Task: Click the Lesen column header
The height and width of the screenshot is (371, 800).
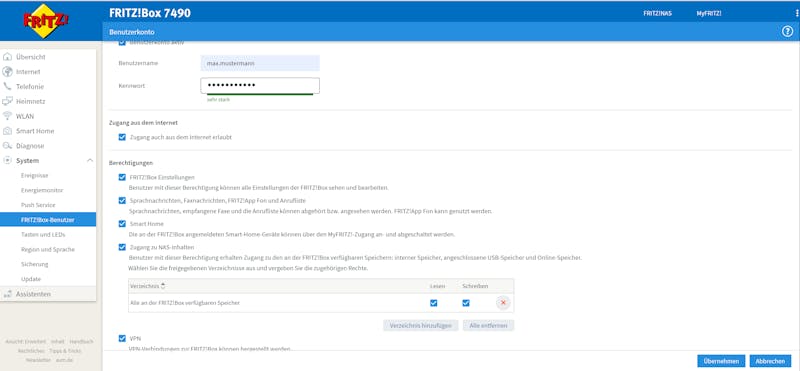Action: click(x=437, y=286)
